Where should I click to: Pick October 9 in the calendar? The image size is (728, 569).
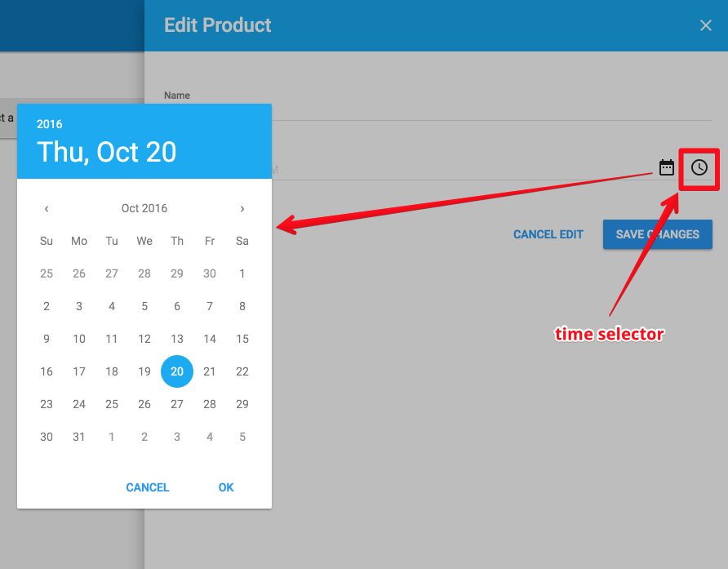pos(47,339)
